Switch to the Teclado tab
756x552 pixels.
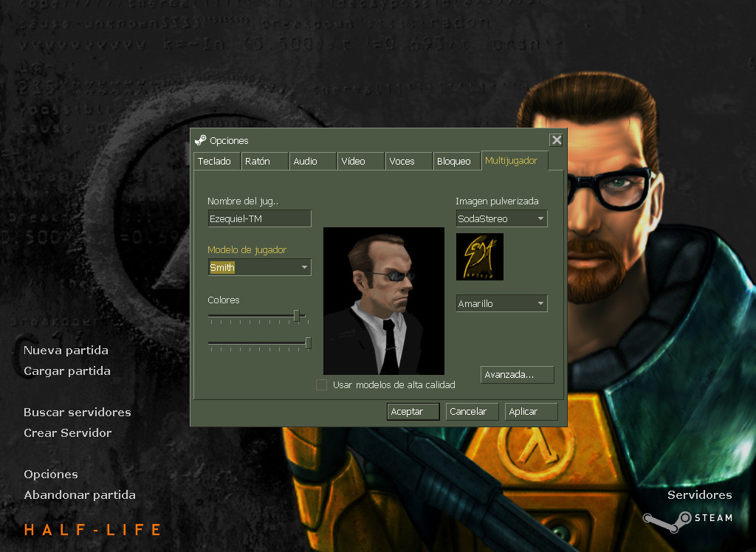click(x=216, y=160)
